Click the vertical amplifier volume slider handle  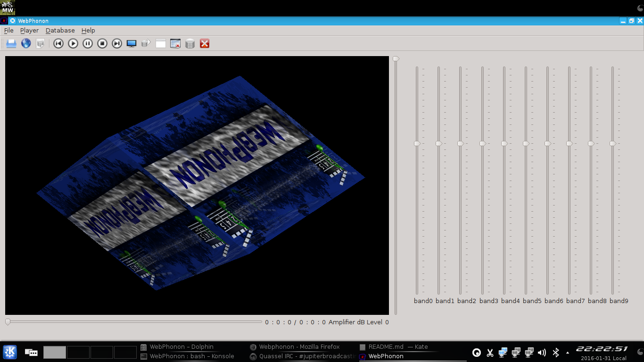(396, 59)
